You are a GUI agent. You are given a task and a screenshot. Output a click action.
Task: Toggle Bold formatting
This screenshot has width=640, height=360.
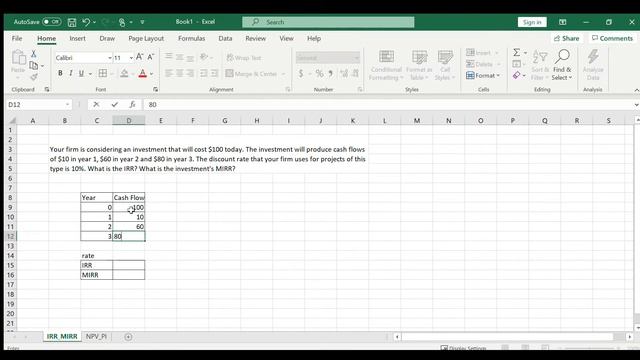pos(60,73)
